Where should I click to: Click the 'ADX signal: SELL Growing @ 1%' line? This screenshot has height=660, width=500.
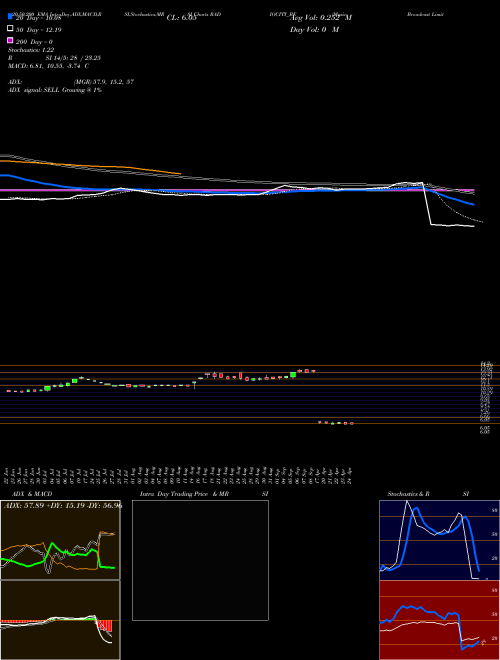(x=55, y=90)
